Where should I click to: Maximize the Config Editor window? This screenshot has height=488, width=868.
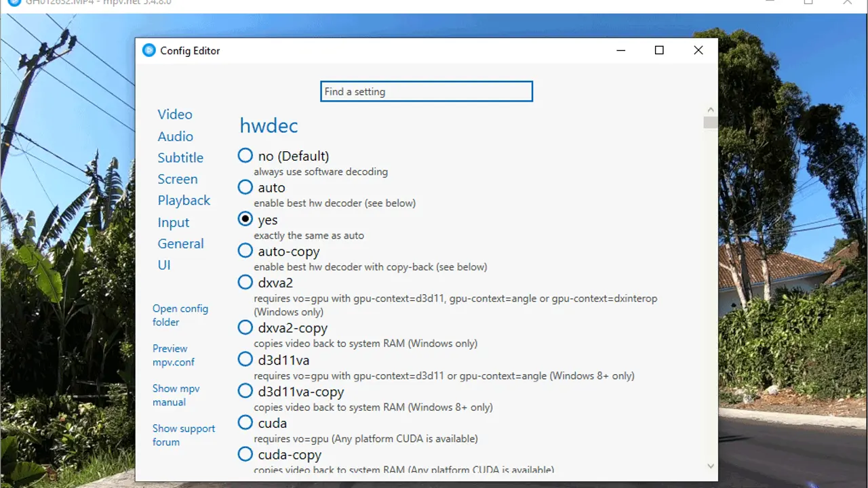point(659,50)
